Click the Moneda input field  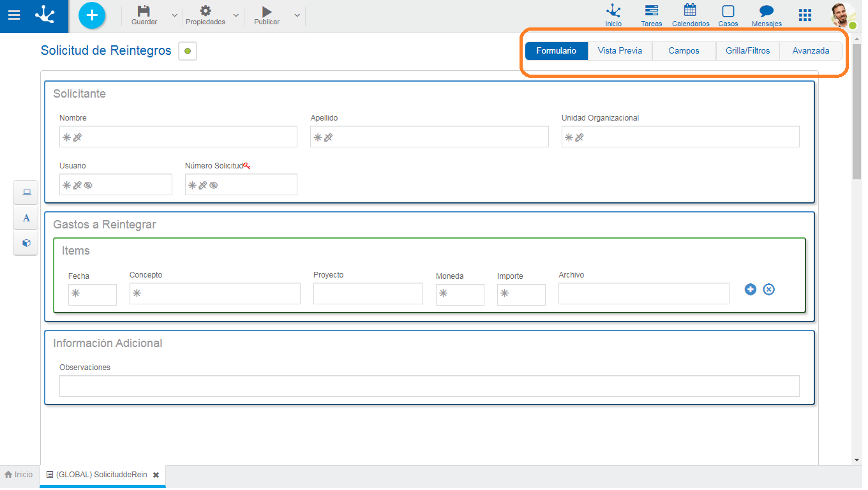(460, 295)
